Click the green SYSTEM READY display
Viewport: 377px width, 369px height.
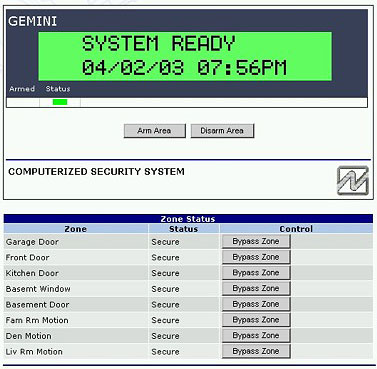185,56
